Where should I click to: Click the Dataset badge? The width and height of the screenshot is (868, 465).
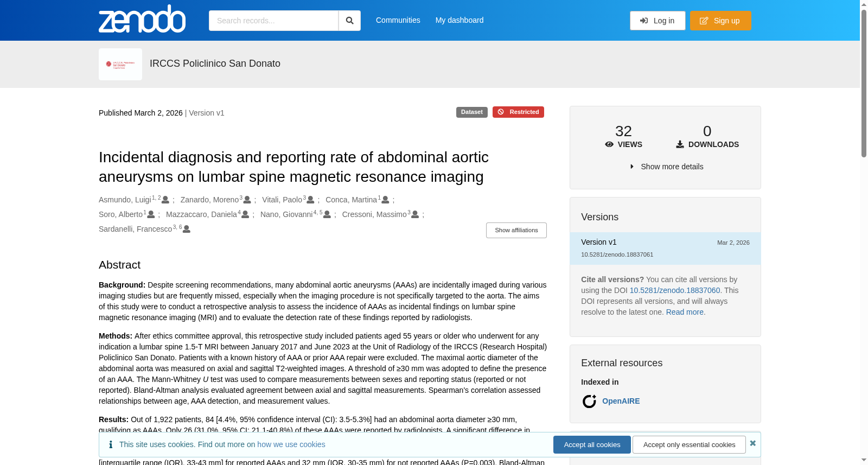[472, 112]
